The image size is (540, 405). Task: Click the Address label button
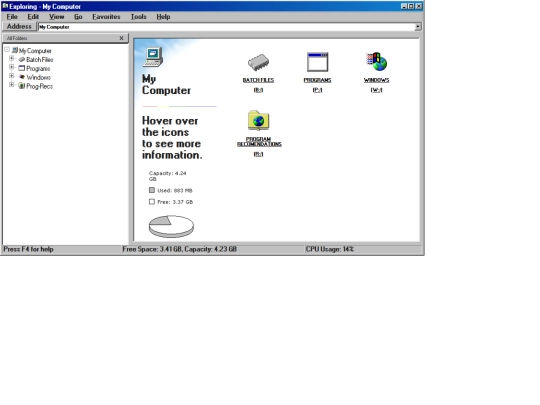point(19,26)
